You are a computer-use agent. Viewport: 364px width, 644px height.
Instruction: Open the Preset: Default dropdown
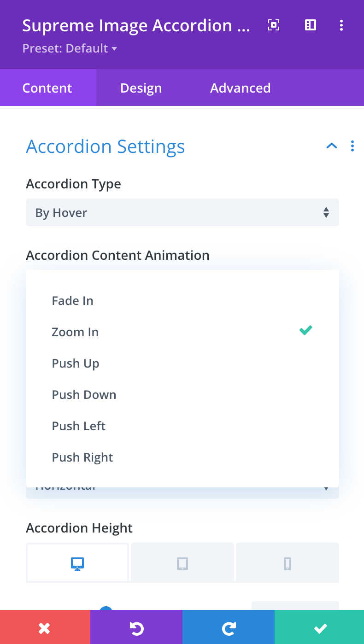pos(70,48)
